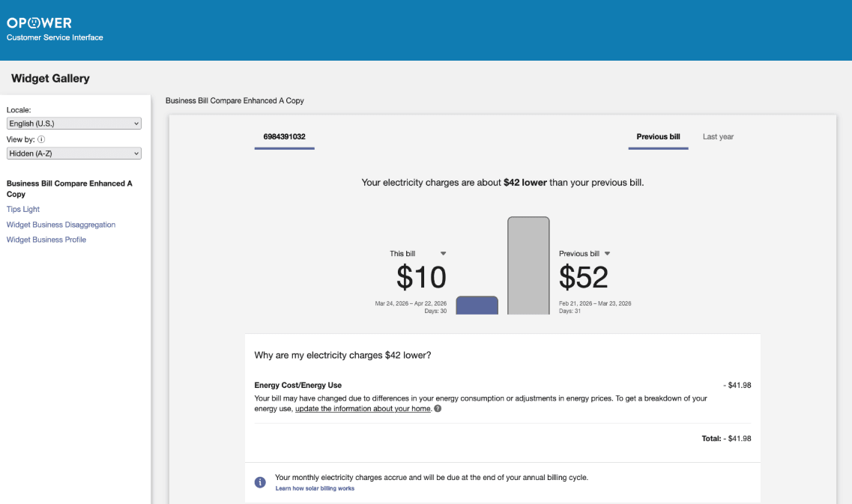Click the blue This bill bar

pyautogui.click(x=477, y=306)
